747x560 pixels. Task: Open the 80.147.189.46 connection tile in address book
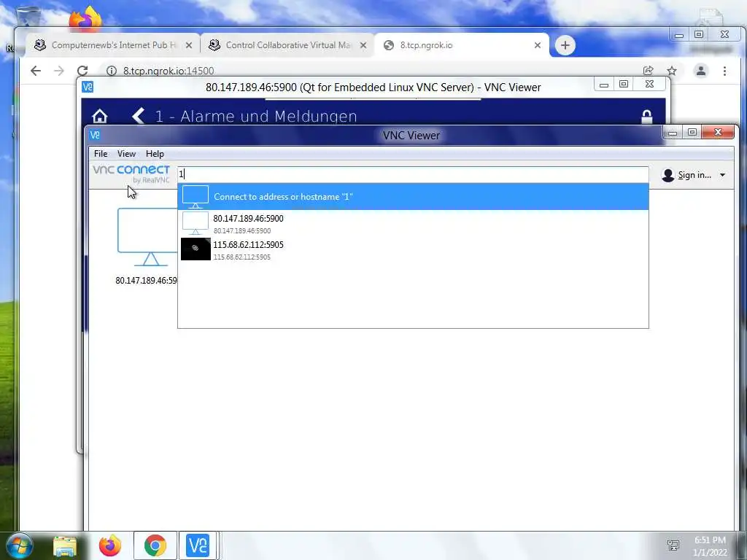(147, 246)
